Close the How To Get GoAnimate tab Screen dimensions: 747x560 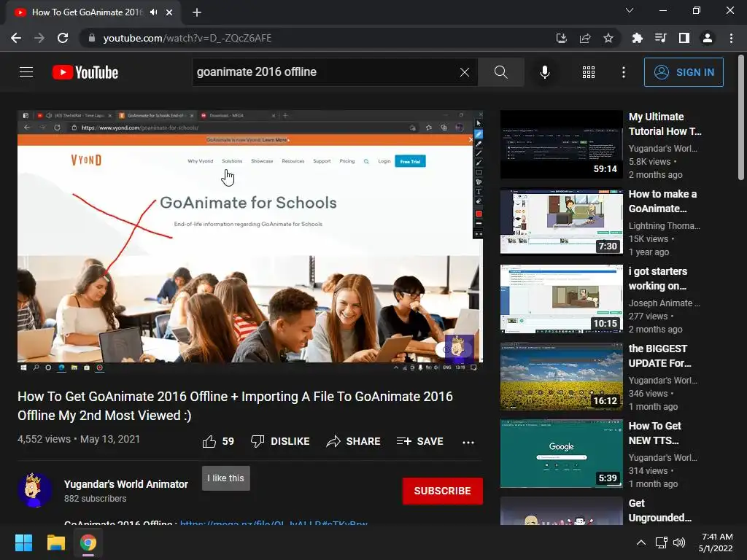[169, 12]
